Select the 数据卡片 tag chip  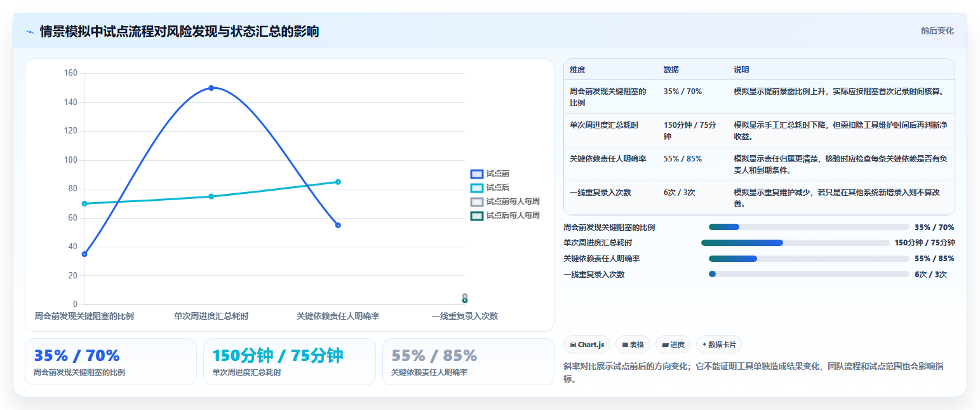(x=719, y=345)
